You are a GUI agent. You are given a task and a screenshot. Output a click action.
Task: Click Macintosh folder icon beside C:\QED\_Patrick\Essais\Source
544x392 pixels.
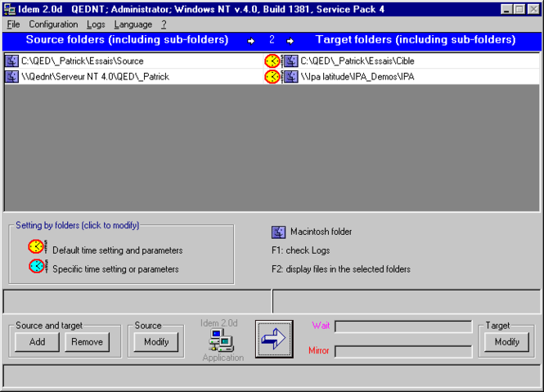[11, 61]
